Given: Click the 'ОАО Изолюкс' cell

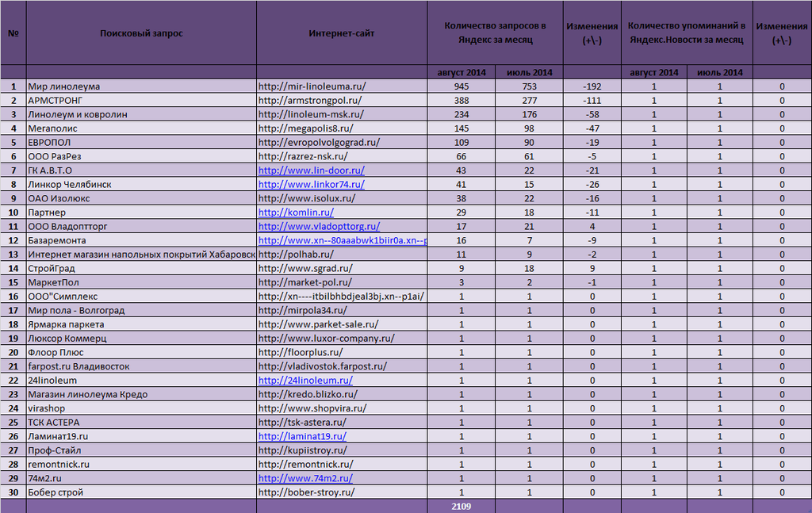Looking at the screenshot, I should click(x=141, y=198).
